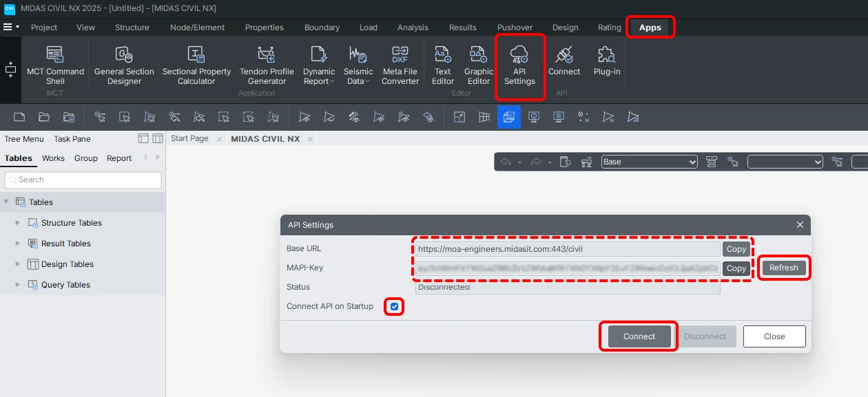The width and height of the screenshot is (868, 397).
Task: Click the Connect button in dialog
Action: pos(639,336)
